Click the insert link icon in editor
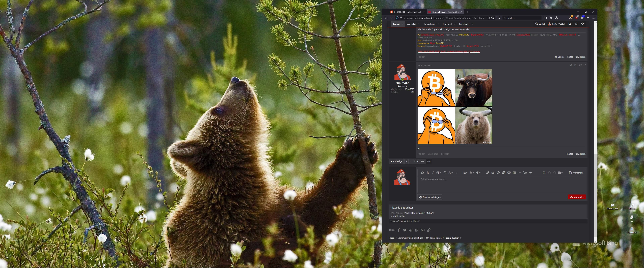The image size is (644, 268). click(487, 173)
